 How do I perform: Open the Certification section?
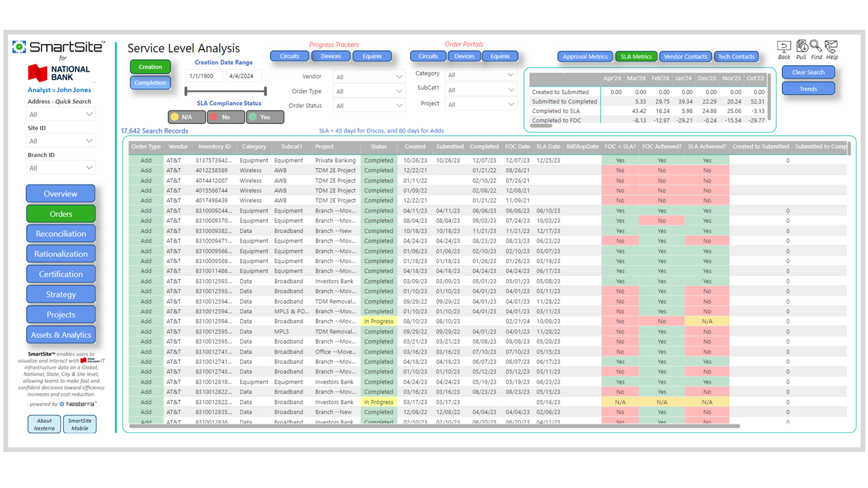tap(60, 274)
